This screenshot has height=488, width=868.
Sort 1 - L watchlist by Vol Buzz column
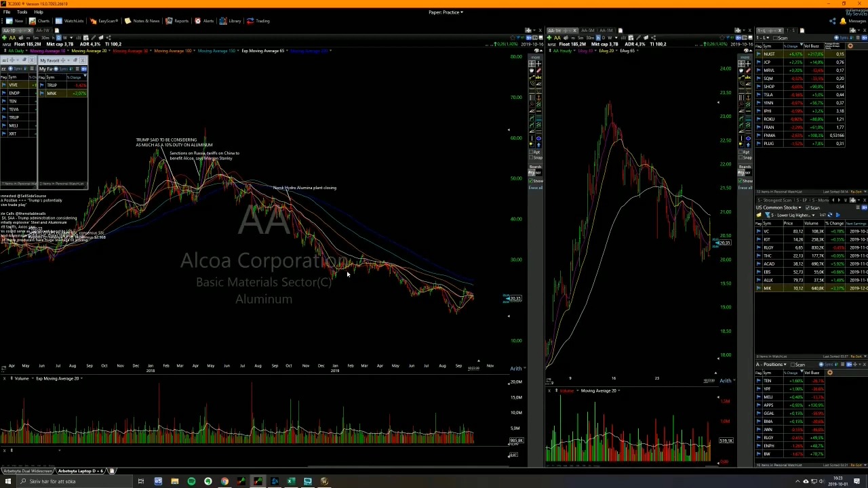[x=812, y=46]
